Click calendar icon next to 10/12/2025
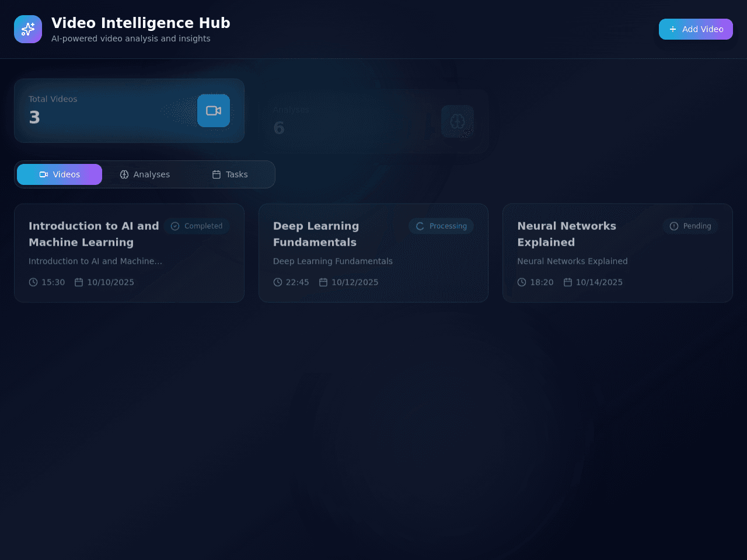The width and height of the screenshot is (747, 560). (x=323, y=282)
